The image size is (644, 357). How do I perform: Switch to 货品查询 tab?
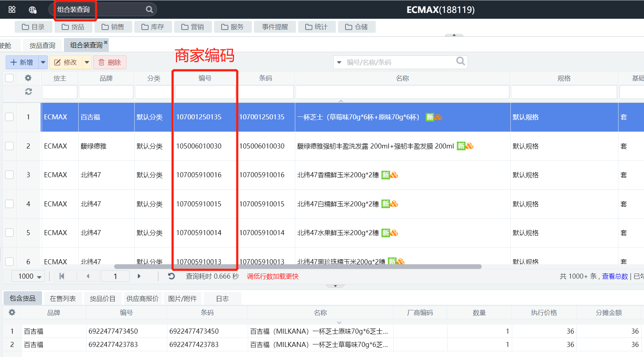coord(42,45)
